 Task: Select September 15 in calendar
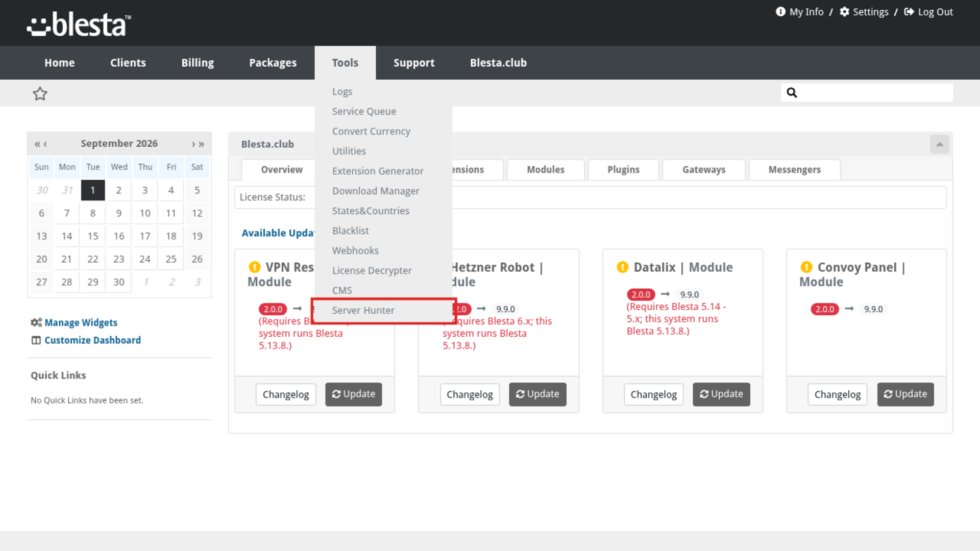[x=93, y=236]
